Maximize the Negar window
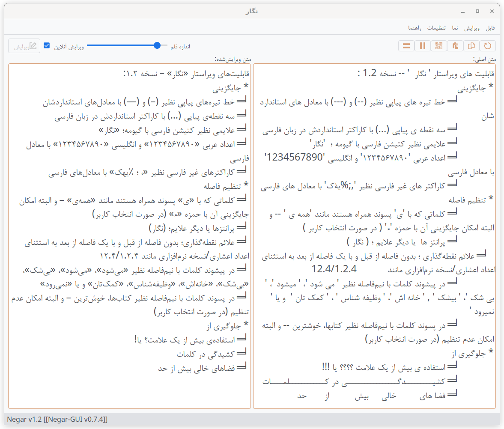The height and width of the screenshot is (429, 504). point(477,11)
